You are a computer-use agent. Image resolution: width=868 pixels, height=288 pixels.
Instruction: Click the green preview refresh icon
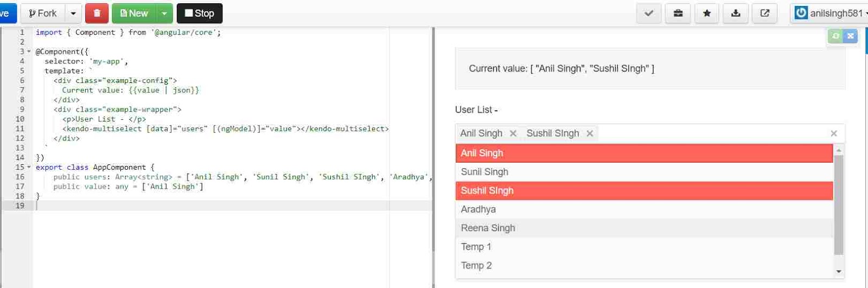point(835,36)
